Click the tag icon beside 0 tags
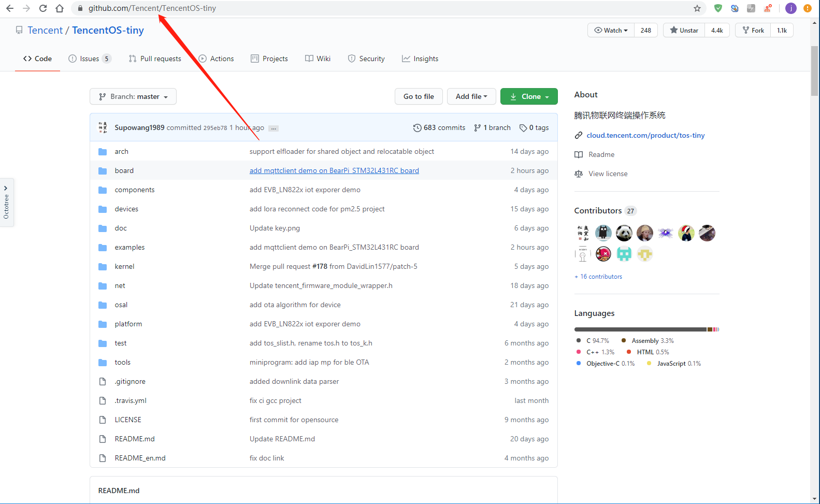 [523, 127]
